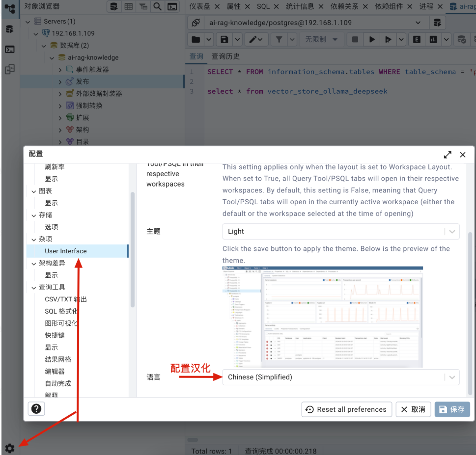Click the filter funnel icon

pyautogui.click(x=279, y=39)
